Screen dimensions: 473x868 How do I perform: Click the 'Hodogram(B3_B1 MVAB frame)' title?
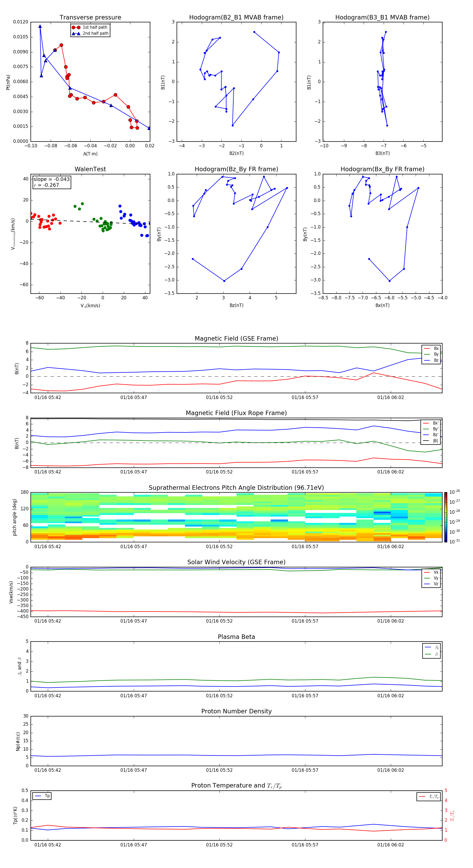[x=382, y=18]
